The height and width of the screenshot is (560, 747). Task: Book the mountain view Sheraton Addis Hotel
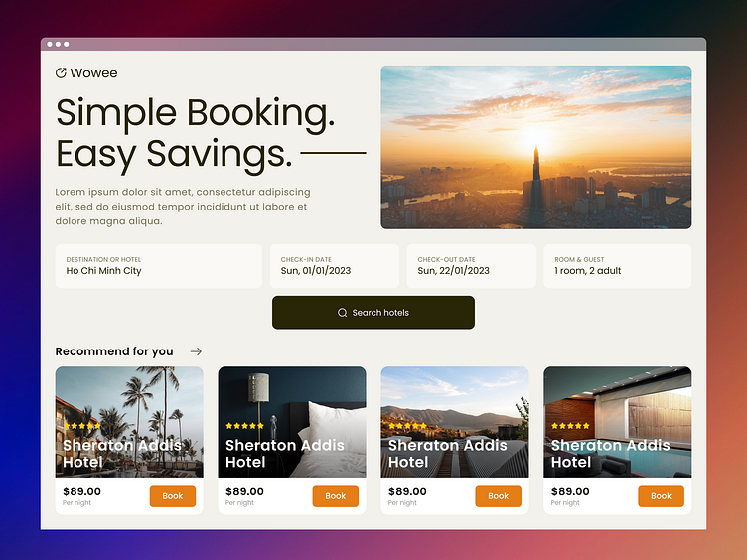pyautogui.click(x=499, y=496)
